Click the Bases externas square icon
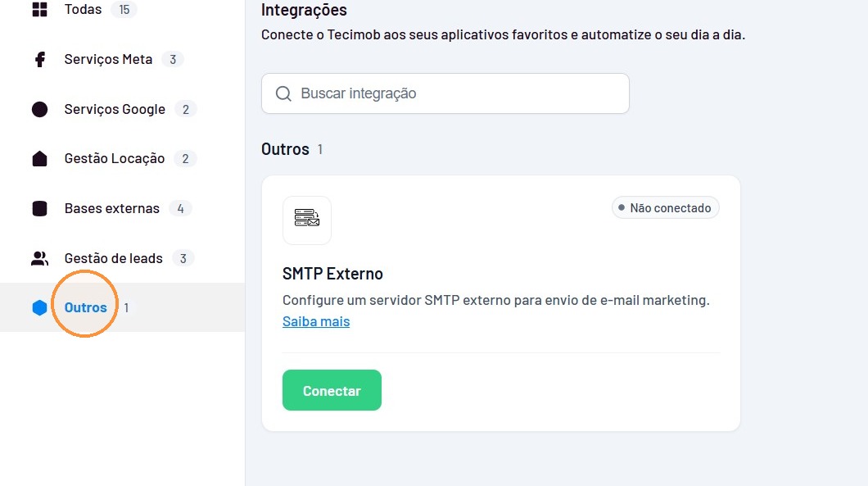This screenshot has height=486, width=868. point(39,208)
